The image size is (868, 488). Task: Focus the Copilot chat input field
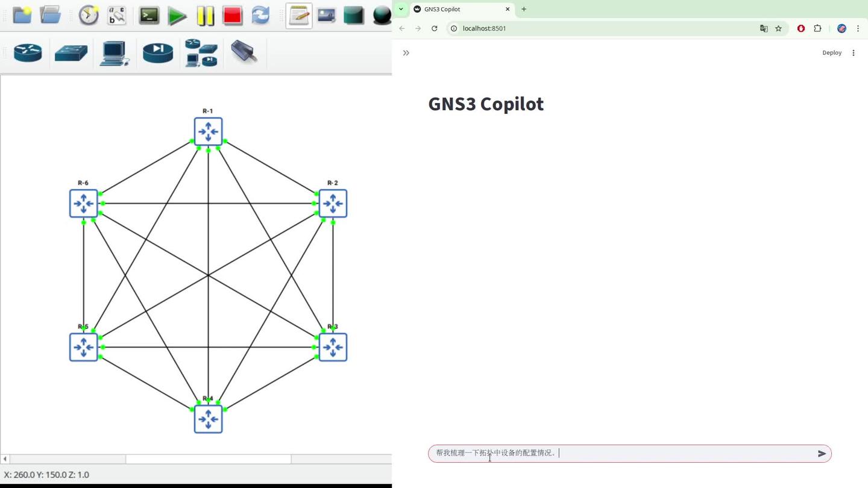coord(623,454)
